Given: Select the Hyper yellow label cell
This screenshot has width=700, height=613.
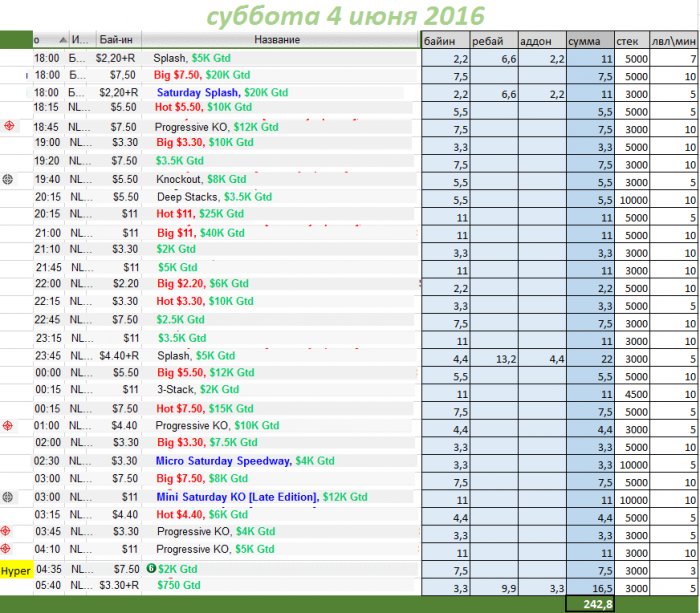Looking at the screenshot, I should (x=17, y=571).
